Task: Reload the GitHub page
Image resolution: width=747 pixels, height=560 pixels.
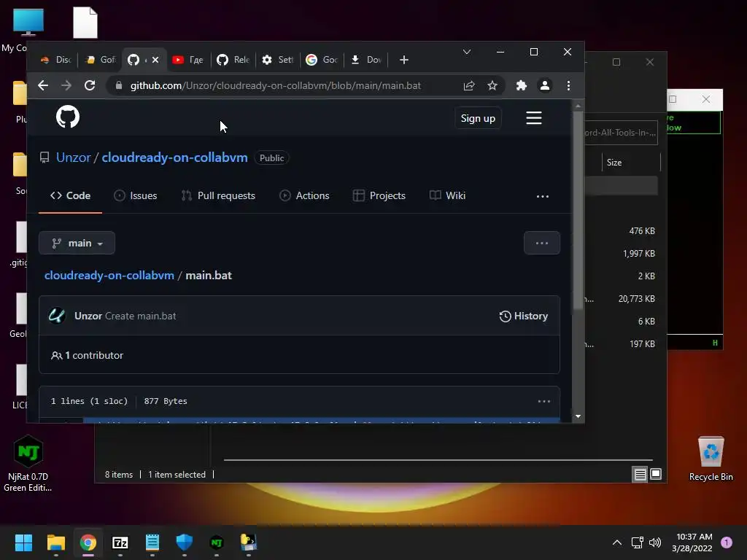Action: click(90, 86)
